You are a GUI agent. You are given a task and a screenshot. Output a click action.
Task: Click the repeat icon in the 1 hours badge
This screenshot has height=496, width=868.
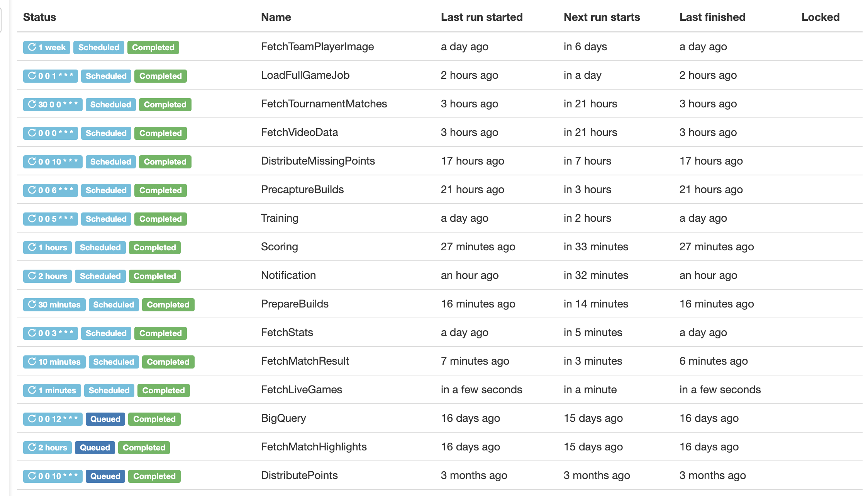click(32, 247)
